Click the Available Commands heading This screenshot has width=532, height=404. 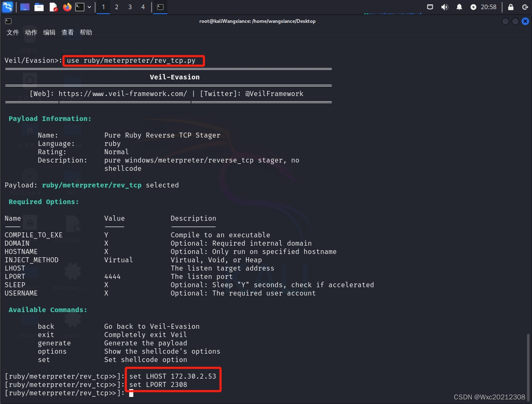tap(48, 310)
